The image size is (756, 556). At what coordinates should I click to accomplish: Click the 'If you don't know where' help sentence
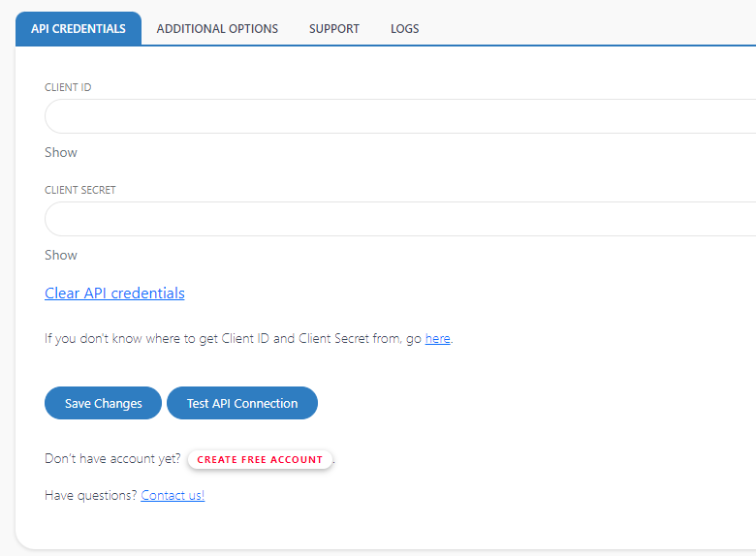coord(233,339)
